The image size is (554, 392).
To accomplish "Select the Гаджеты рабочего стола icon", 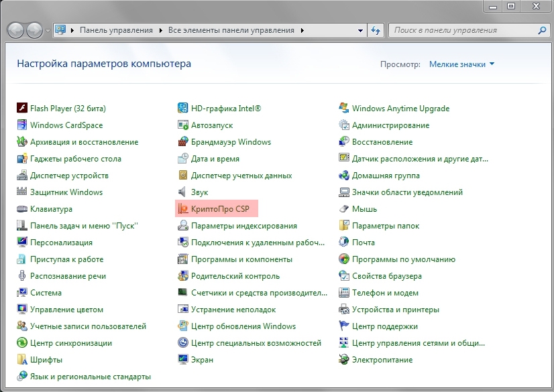I will [x=22, y=158].
